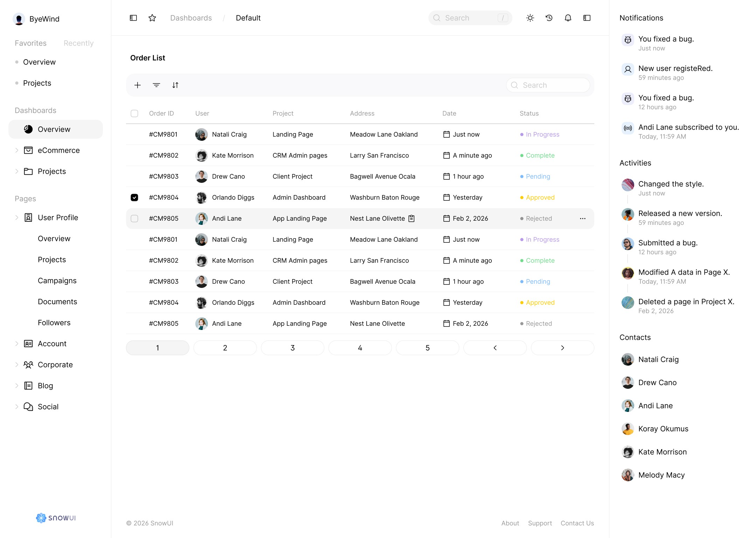756x538 pixels.
Task: Click the copy address clipboard icon
Action: 412,219
